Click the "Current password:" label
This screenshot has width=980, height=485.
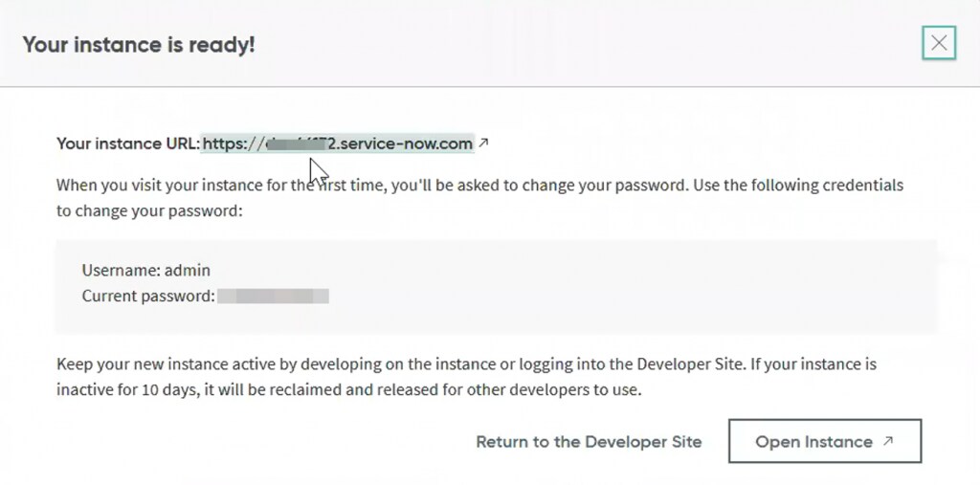pos(147,296)
